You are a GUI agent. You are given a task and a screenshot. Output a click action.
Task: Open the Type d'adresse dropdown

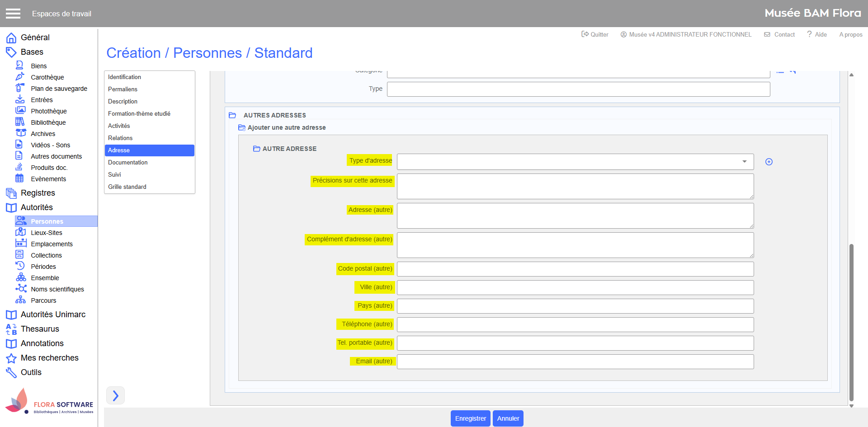575,162
